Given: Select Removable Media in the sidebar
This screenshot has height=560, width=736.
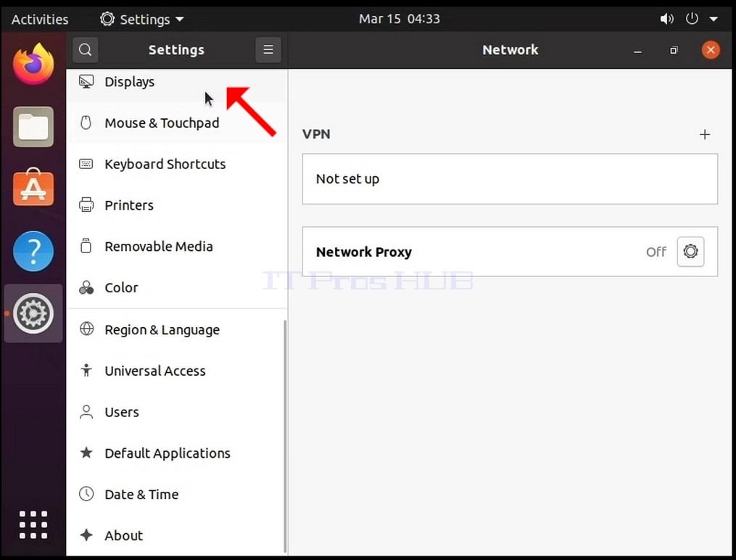Looking at the screenshot, I should (x=177, y=246).
